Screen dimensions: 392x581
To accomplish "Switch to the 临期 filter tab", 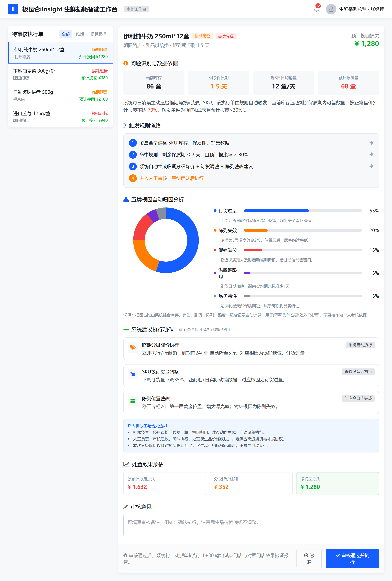I will click(x=80, y=34).
